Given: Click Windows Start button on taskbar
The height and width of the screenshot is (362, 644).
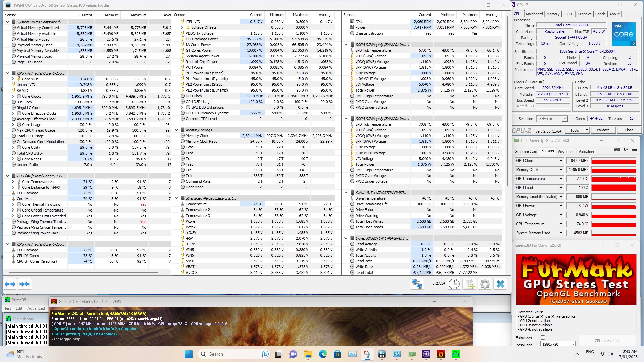Looking at the screenshot, I should click(189, 354).
